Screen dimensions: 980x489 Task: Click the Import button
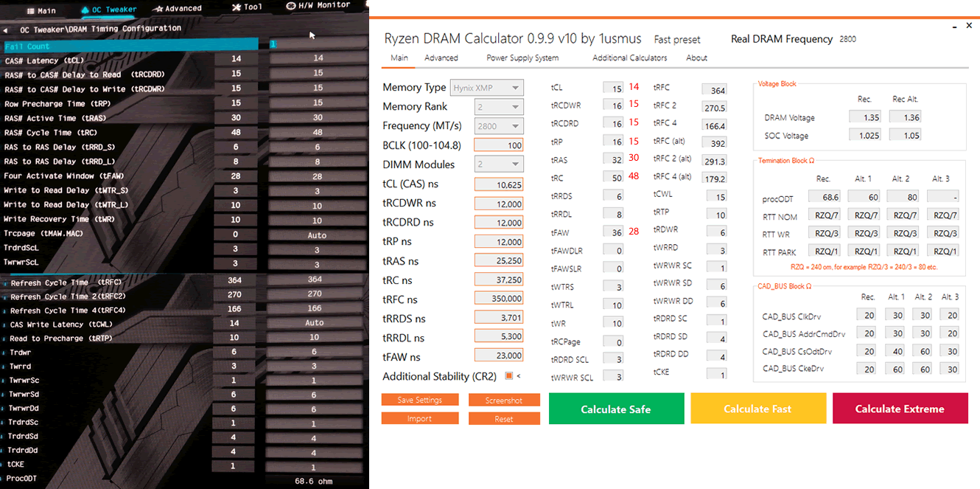pos(420,418)
